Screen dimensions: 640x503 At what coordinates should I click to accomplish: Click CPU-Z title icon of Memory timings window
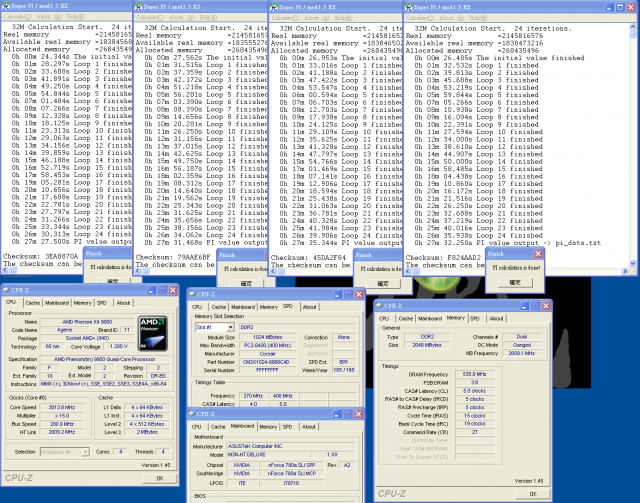(379, 306)
